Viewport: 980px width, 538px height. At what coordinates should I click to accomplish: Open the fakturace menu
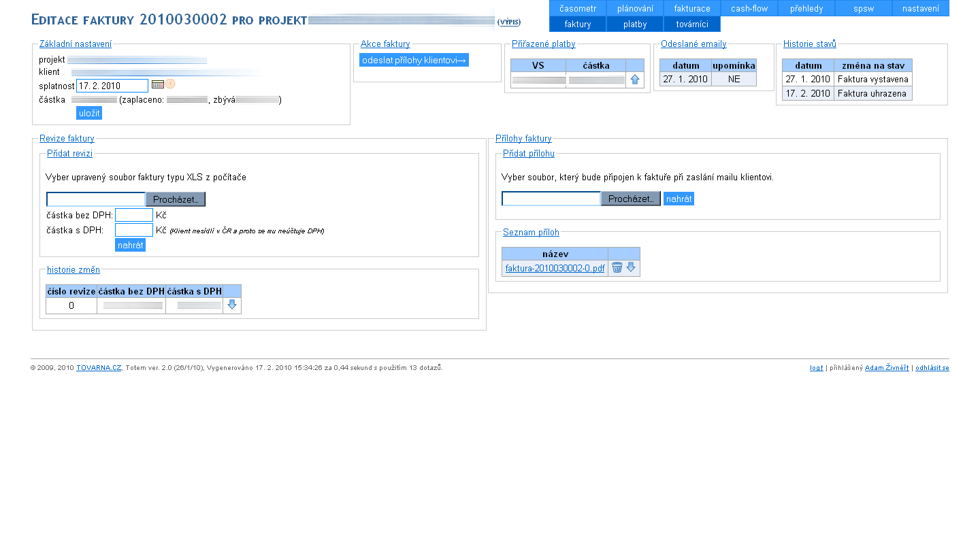(692, 8)
